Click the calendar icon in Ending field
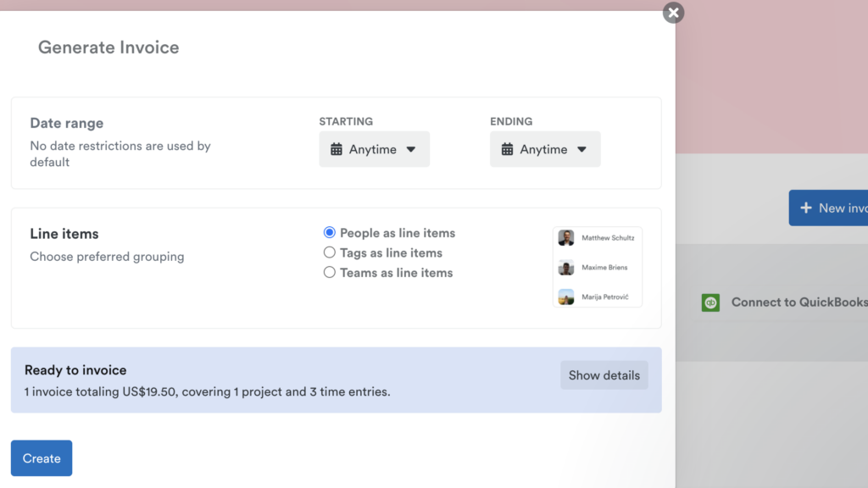Screen dimensions: 868x488 tap(507, 149)
